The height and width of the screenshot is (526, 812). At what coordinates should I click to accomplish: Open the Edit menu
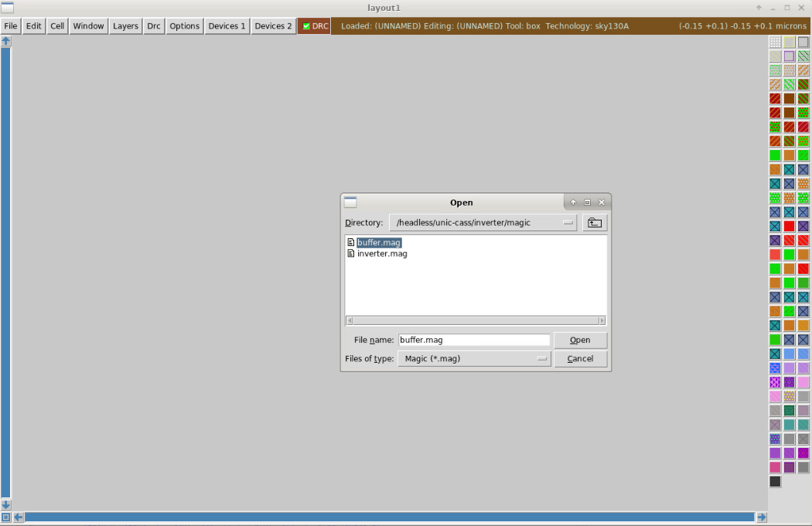tap(34, 26)
